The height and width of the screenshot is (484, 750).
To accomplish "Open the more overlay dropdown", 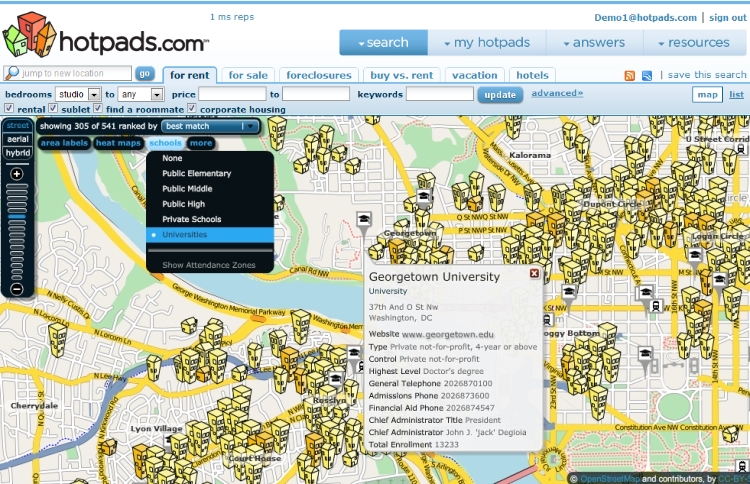I will 200,143.
